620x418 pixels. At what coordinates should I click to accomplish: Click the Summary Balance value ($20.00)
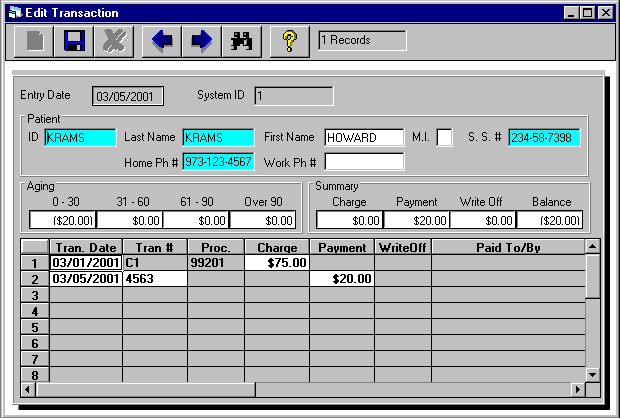[x=550, y=220]
